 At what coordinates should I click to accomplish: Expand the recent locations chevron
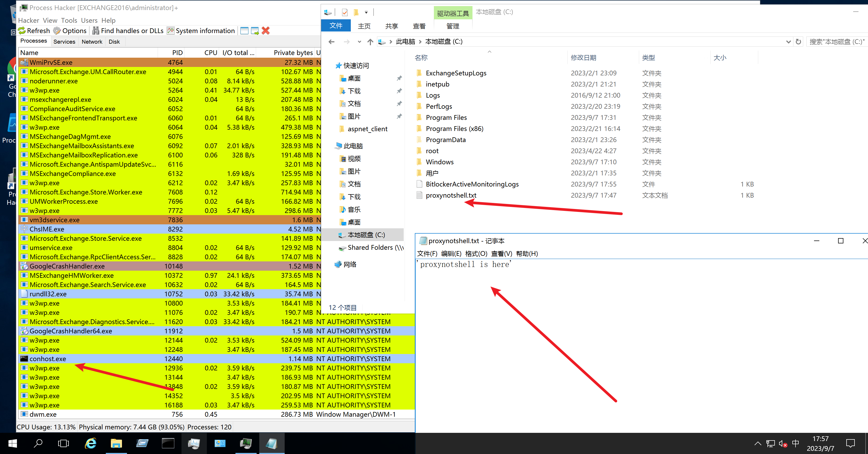(x=359, y=42)
